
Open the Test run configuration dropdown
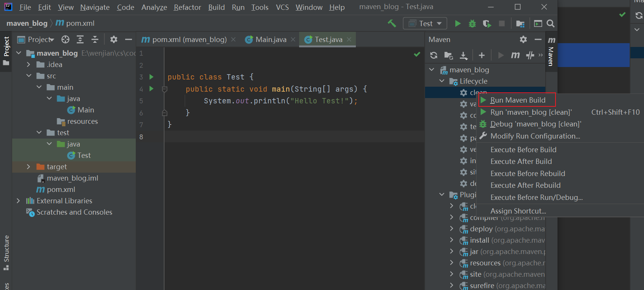[x=425, y=23]
